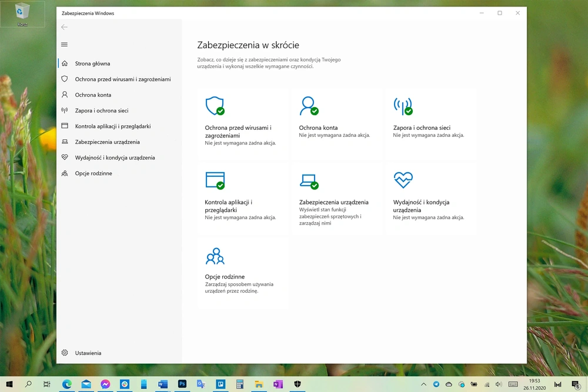This screenshot has width=588, height=392.
Task: Open File Explorer from the taskbar
Action: [x=259, y=384]
